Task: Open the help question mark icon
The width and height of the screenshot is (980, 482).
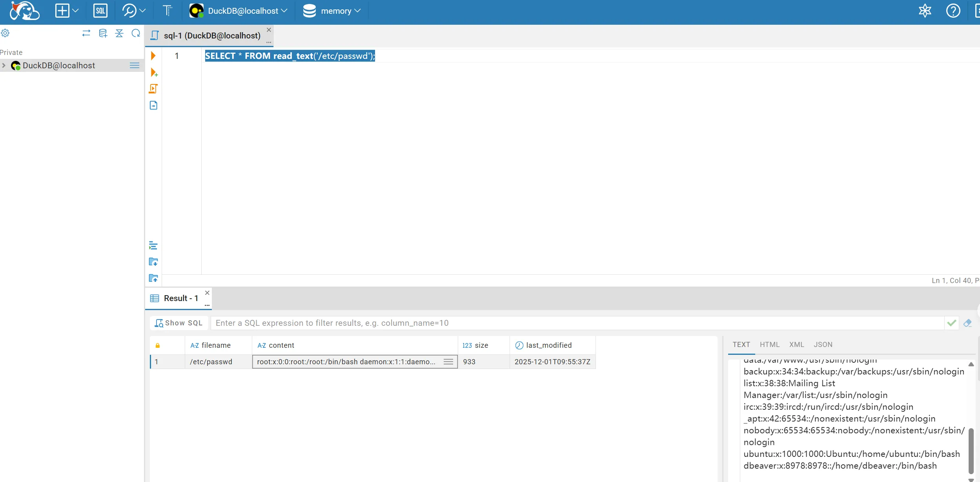Action: (x=953, y=11)
